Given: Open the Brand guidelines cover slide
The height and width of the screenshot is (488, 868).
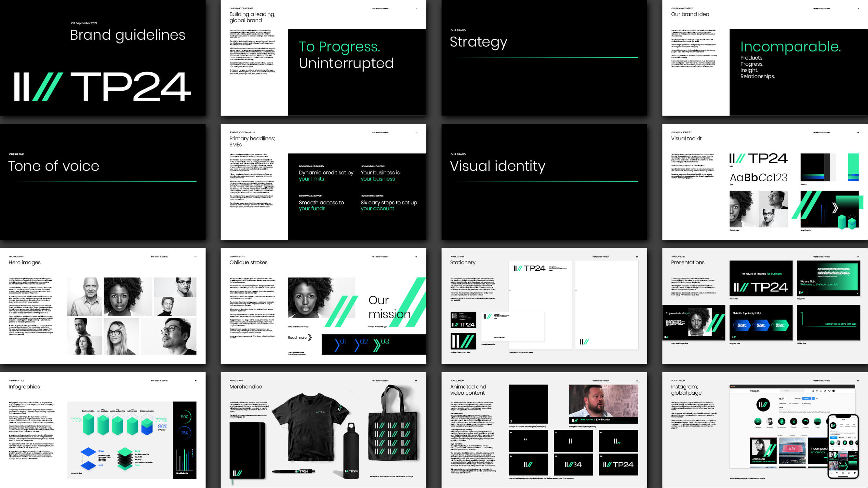Looking at the screenshot, I should tap(102, 58).
